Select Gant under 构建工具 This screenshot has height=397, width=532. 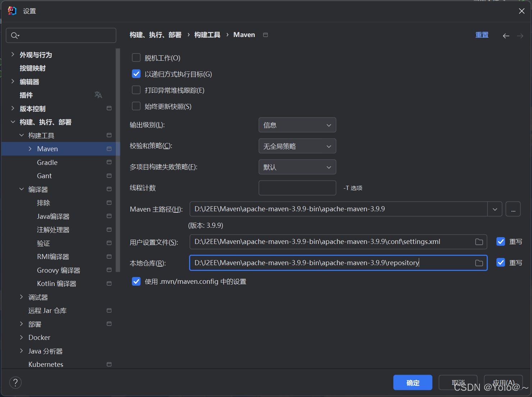pyautogui.click(x=44, y=176)
